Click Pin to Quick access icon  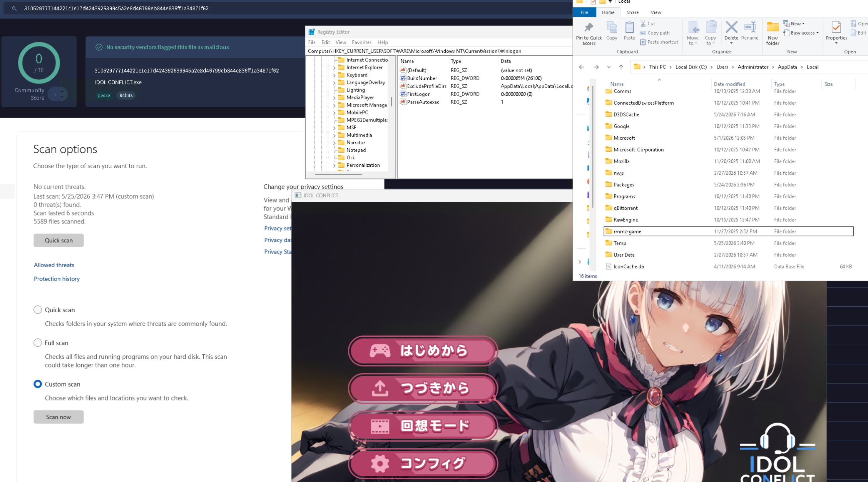click(589, 28)
